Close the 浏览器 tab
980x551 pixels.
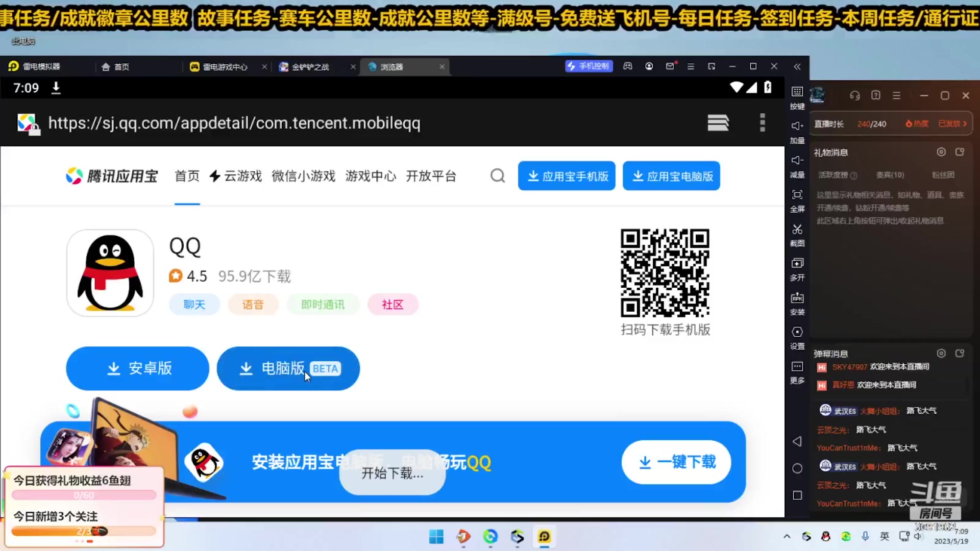click(442, 67)
